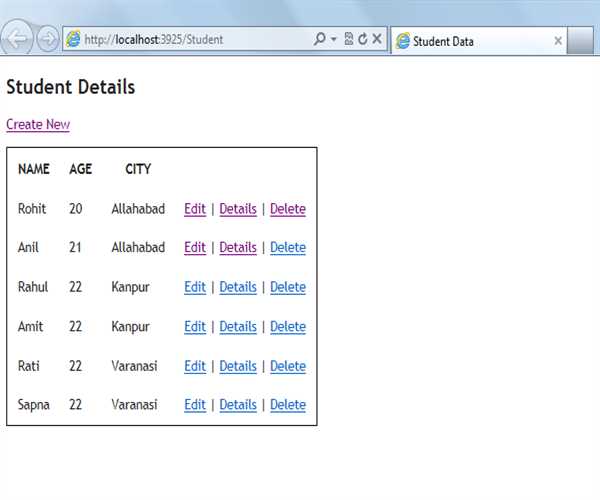This screenshot has height=500, width=600.
Task: Click Edit link for Amit
Action: click(195, 327)
